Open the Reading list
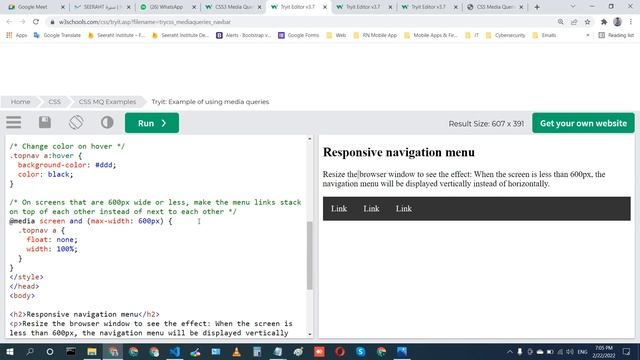The width and height of the screenshot is (640, 360). click(616, 36)
